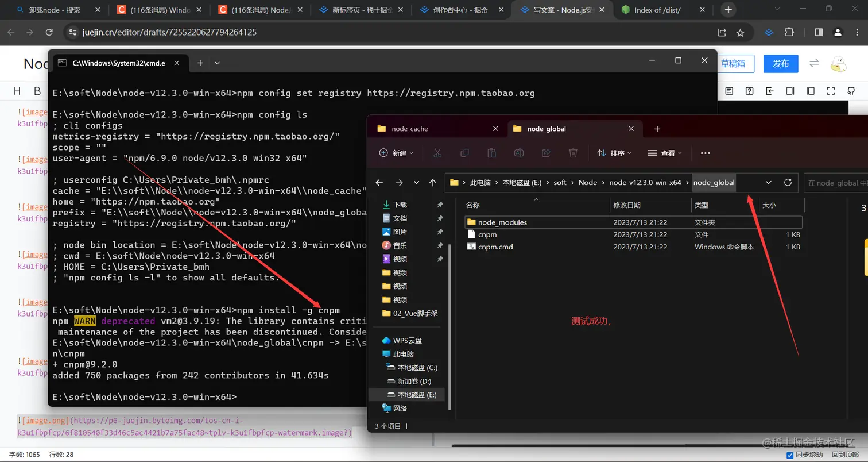
Task: Click the help question-mark icon in editor
Action: [x=749, y=91]
